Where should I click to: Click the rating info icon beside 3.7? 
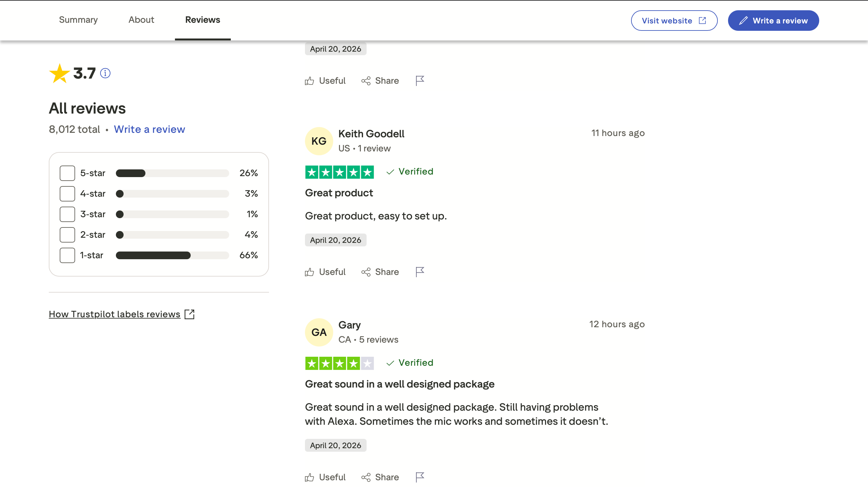pos(105,73)
